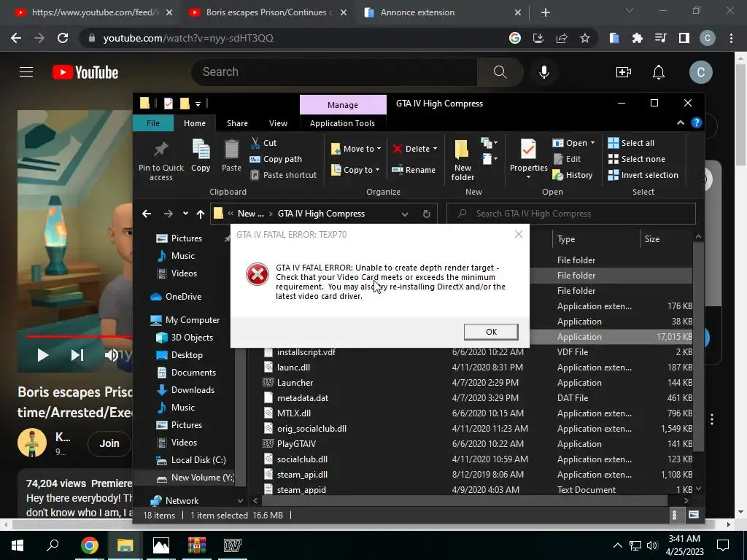Click Invert selection in ribbon
Screen dimensions: 747x560
(643, 175)
